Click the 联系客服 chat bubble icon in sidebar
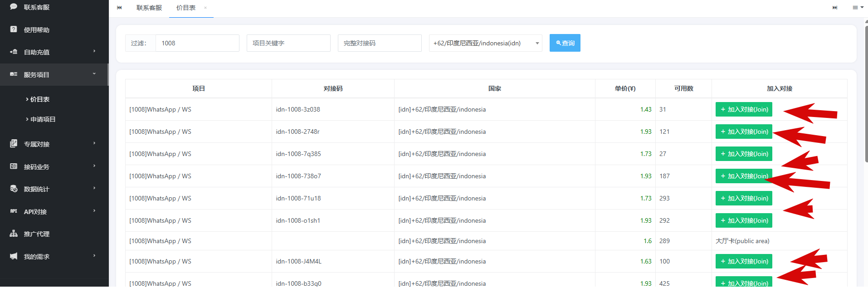 pyautogui.click(x=14, y=7)
